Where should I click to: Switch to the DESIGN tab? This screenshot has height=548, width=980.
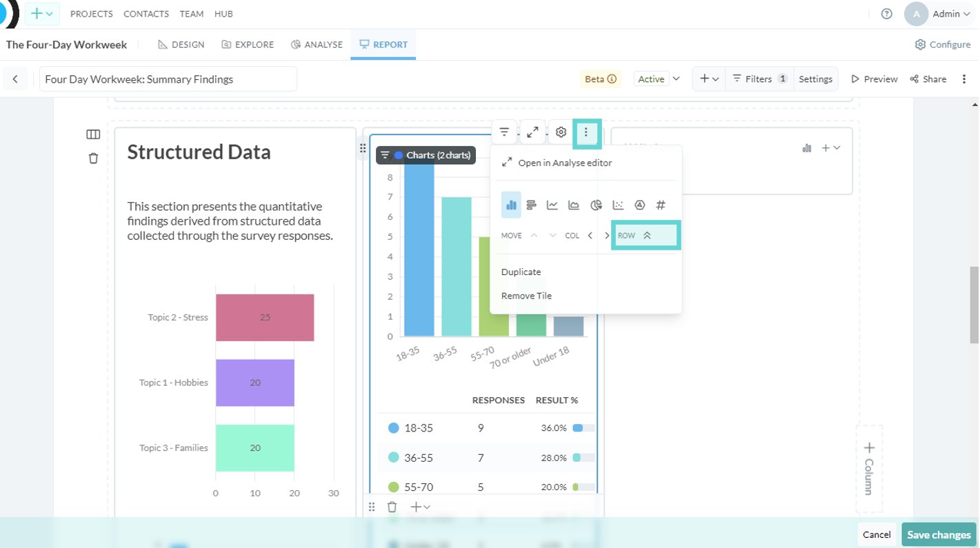click(x=181, y=44)
